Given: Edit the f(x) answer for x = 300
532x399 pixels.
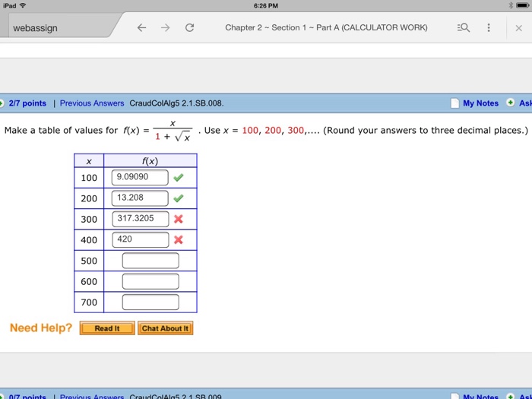Looking at the screenshot, I should (141, 219).
